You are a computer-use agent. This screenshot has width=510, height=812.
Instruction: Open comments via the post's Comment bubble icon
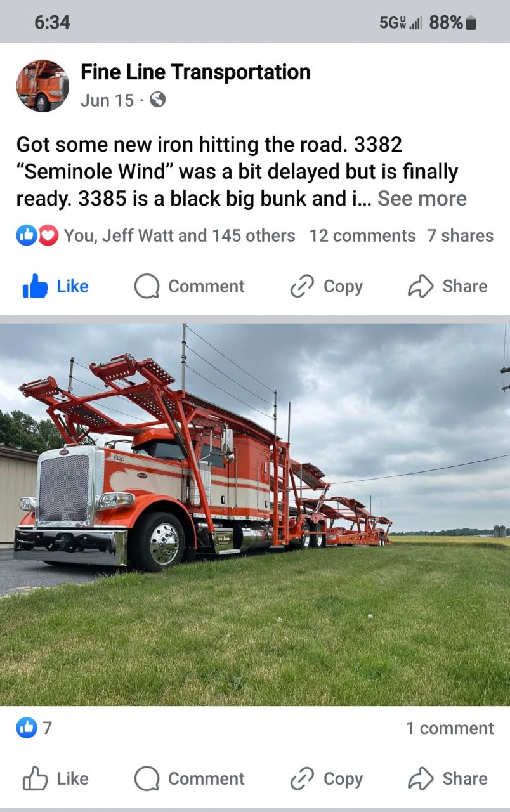tap(147, 287)
